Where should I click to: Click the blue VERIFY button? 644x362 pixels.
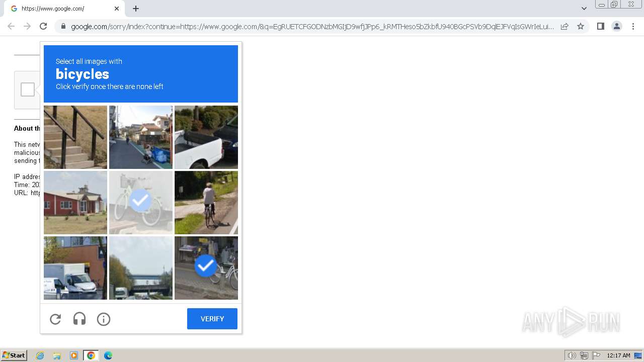coord(212,319)
